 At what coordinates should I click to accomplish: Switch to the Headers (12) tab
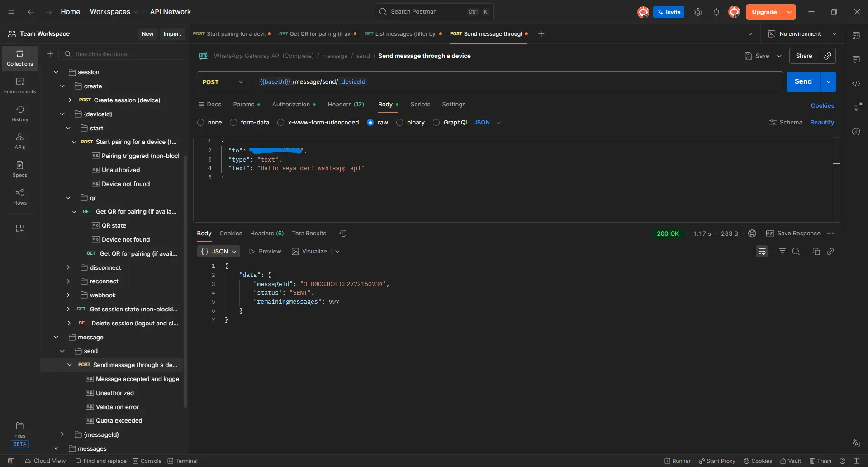pyautogui.click(x=346, y=105)
